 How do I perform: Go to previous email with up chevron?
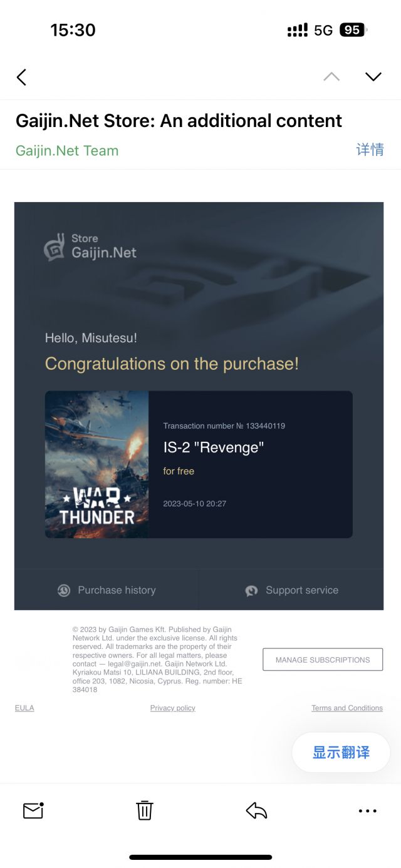(331, 77)
